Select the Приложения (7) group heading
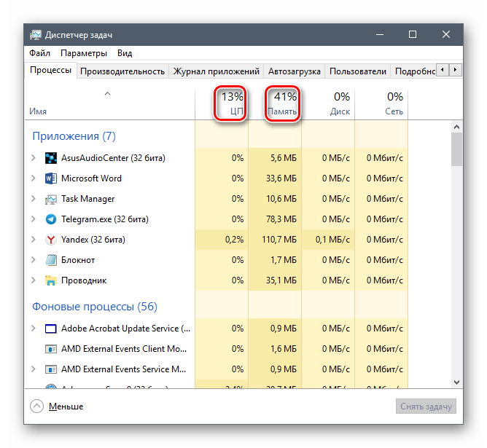Image resolution: width=487 pixels, height=448 pixels. tap(74, 136)
